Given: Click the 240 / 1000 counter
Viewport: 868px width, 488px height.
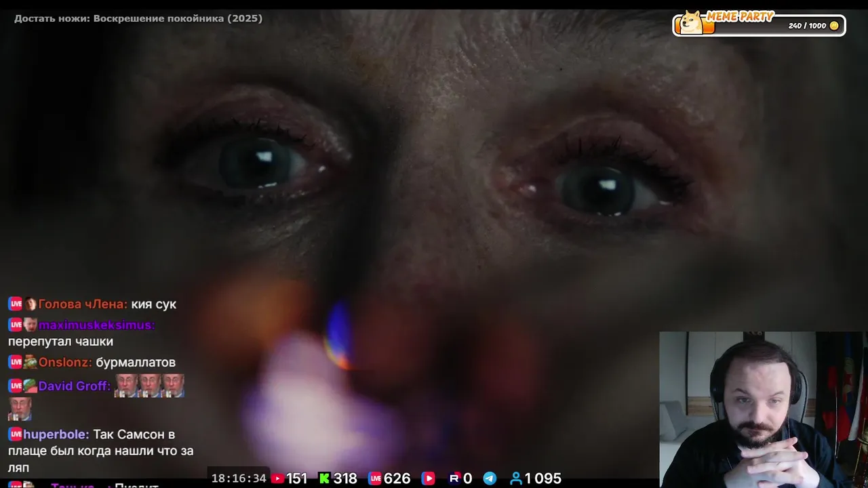Looking at the screenshot, I should click(x=807, y=26).
